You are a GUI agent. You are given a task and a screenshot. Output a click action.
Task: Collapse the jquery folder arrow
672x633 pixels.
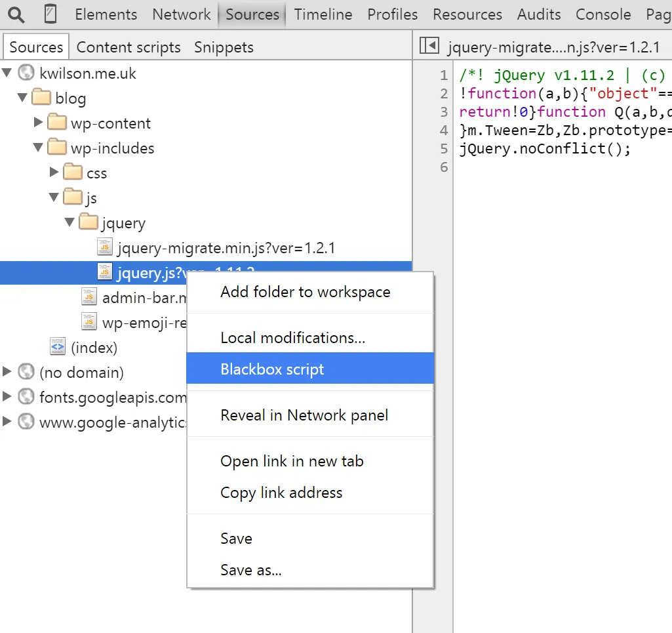click(x=69, y=222)
